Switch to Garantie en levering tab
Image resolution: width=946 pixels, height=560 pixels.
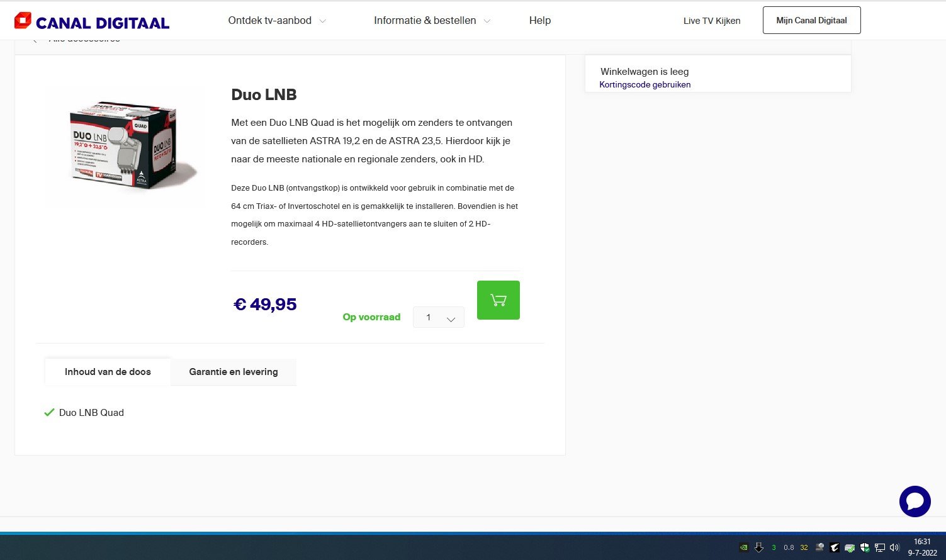point(234,372)
